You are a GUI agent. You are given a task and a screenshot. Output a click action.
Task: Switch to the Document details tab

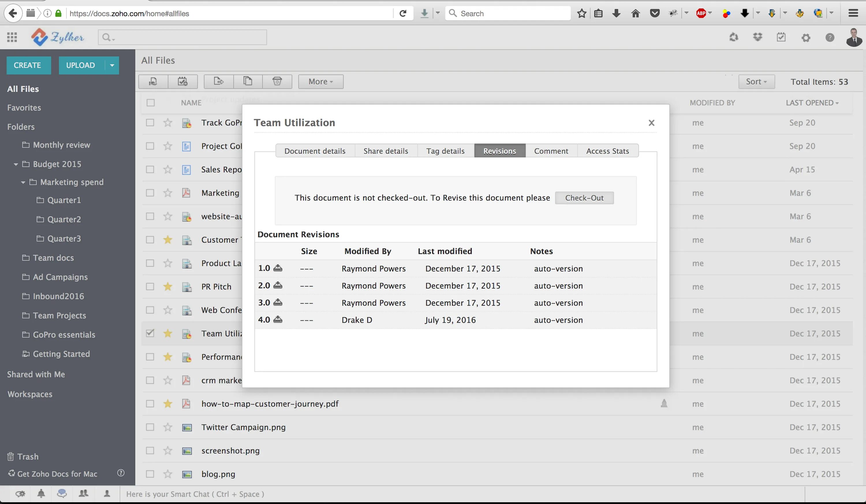(315, 151)
